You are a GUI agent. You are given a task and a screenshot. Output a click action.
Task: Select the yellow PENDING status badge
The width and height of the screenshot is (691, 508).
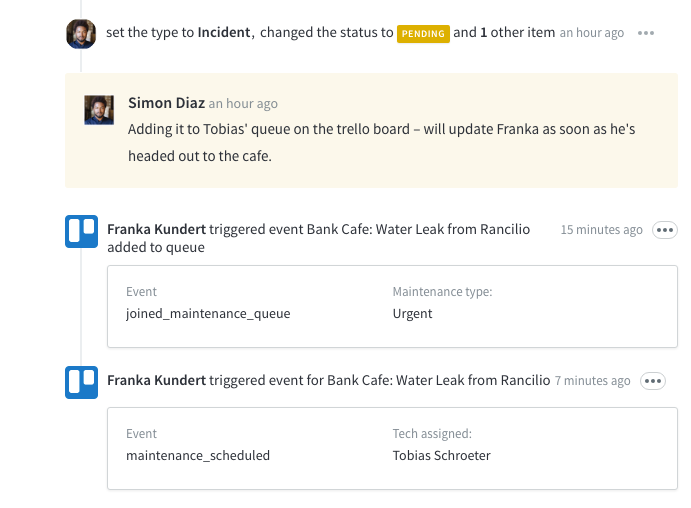point(423,33)
